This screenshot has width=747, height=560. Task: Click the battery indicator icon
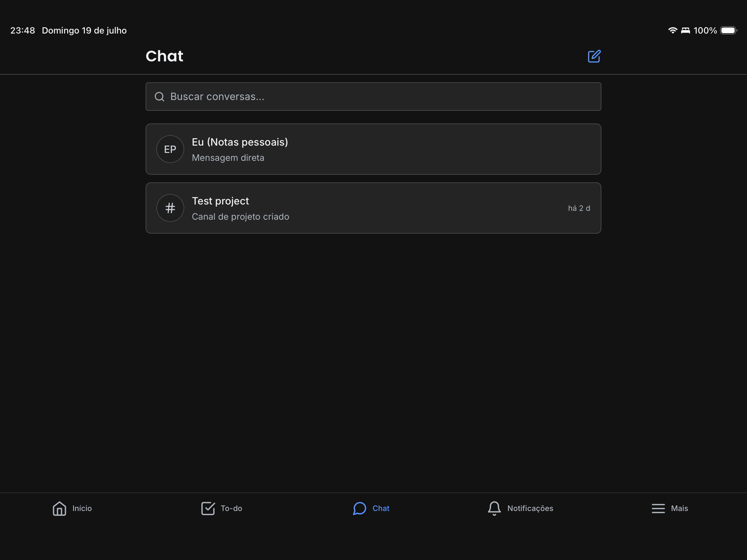click(729, 30)
